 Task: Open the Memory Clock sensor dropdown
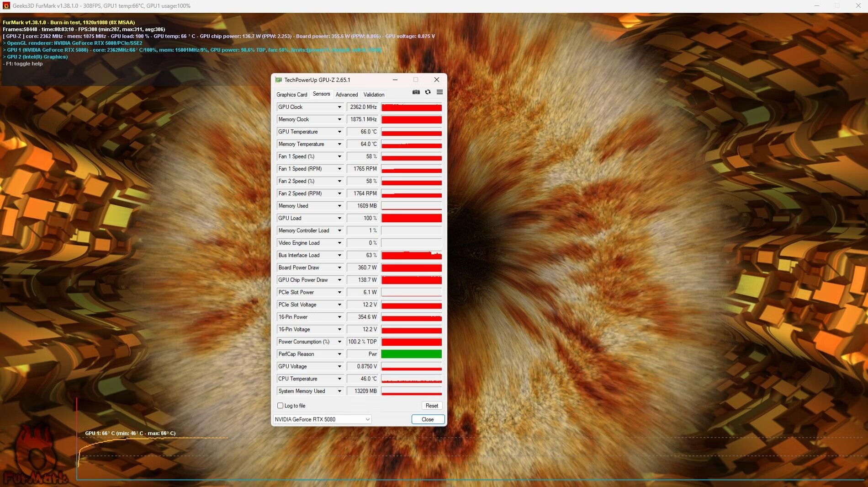click(x=339, y=119)
